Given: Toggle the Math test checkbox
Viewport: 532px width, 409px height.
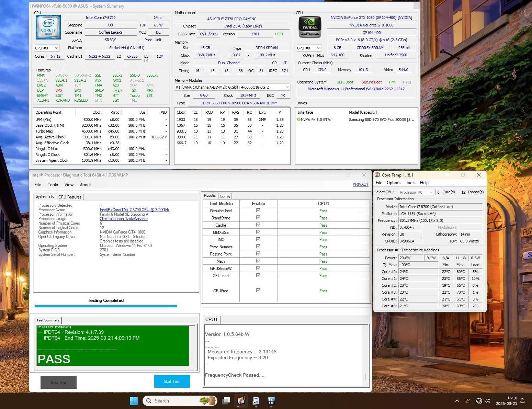Looking at the screenshot, I should 258,261.
